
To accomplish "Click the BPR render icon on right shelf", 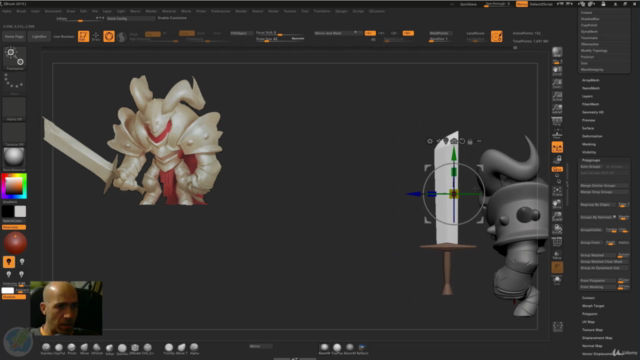I will click(x=557, y=52).
